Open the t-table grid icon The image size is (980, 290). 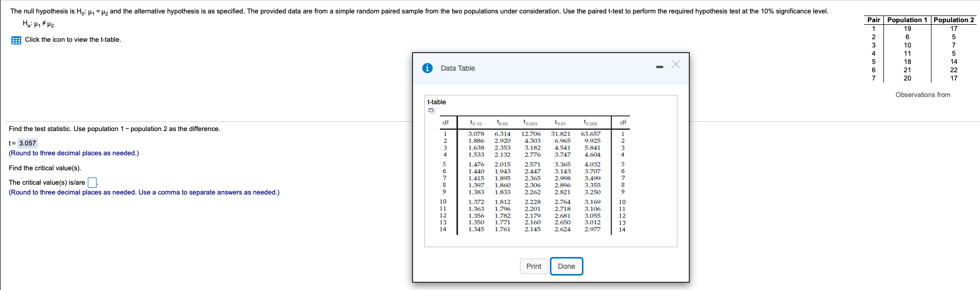click(16, 40)
